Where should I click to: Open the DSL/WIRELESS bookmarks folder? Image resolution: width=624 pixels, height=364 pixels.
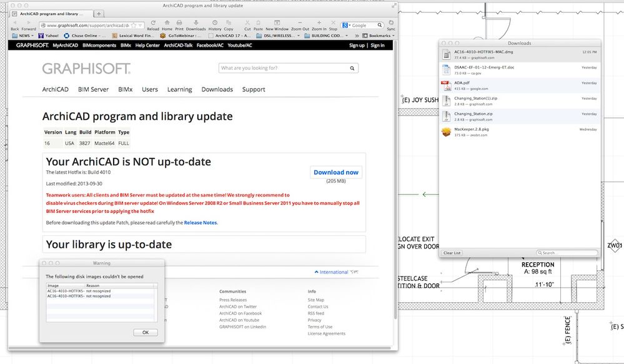click(x=278, y=36)
